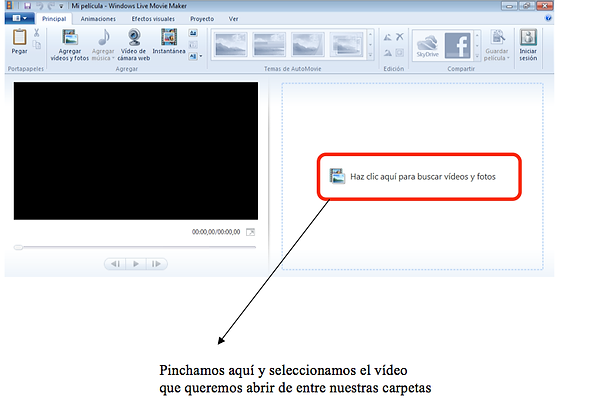
Task: Click the Movie Maker app icon
Action: pyautogui.click(x=10, y=5)
